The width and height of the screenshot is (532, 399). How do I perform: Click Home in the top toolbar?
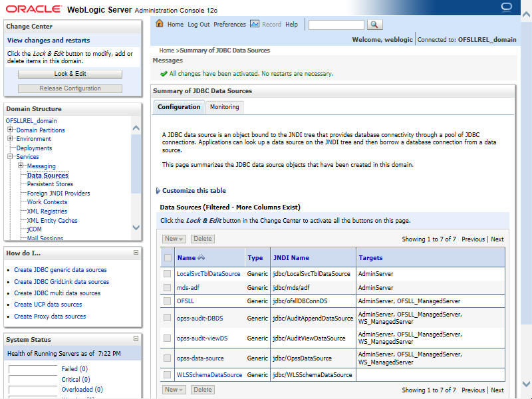[x=176, y=25]
